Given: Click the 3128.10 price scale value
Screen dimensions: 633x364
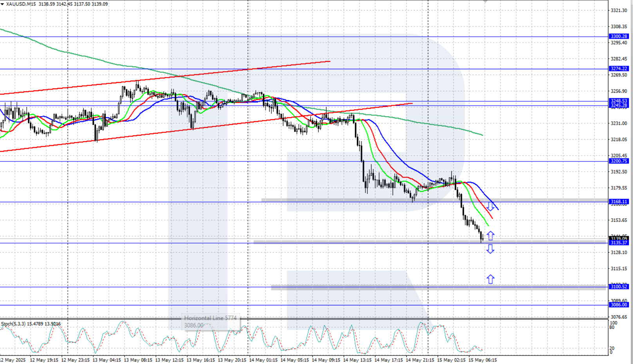Looking at the screenshot, I should (x=619, y=252).
